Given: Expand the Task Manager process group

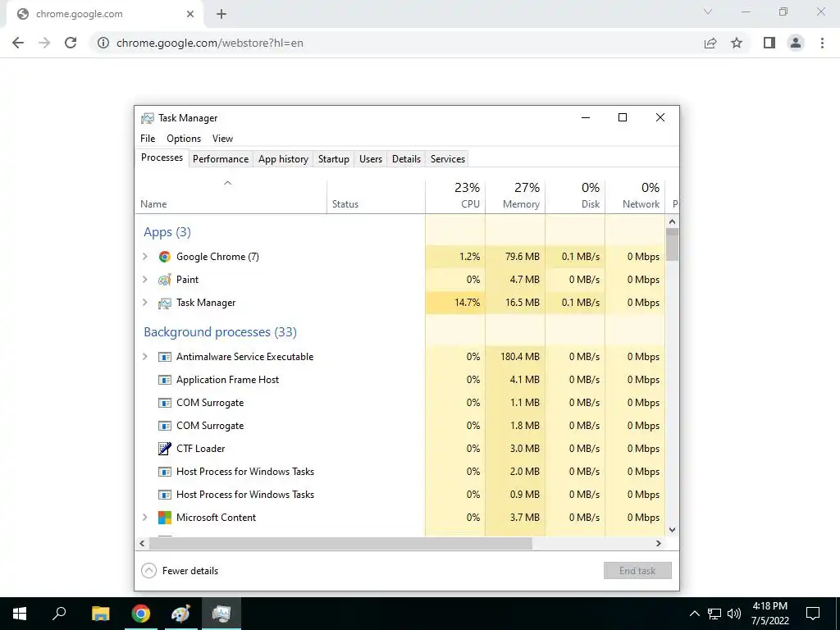Looking at the screenshot, I should tap(144, 303).
